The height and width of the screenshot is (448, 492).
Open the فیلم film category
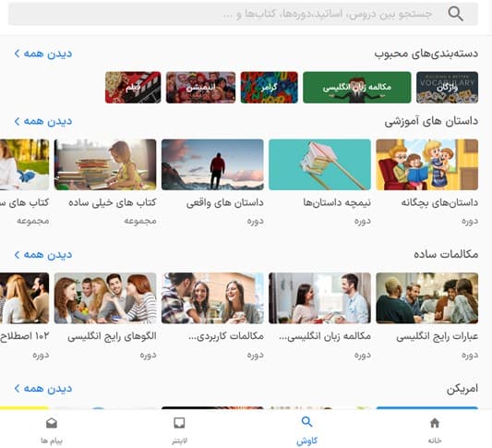click(x=133, y=87)
